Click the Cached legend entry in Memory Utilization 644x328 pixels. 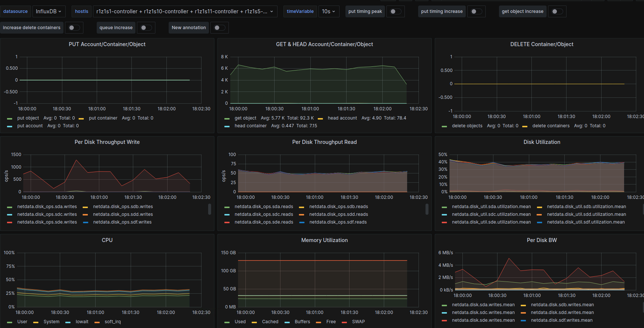coord(270,322)
